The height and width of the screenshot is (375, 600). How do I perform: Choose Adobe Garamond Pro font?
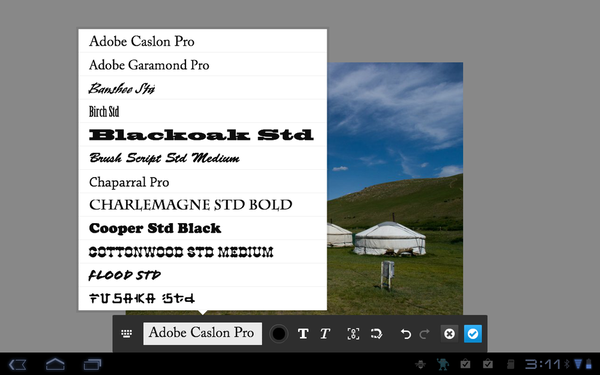(202, 64)
